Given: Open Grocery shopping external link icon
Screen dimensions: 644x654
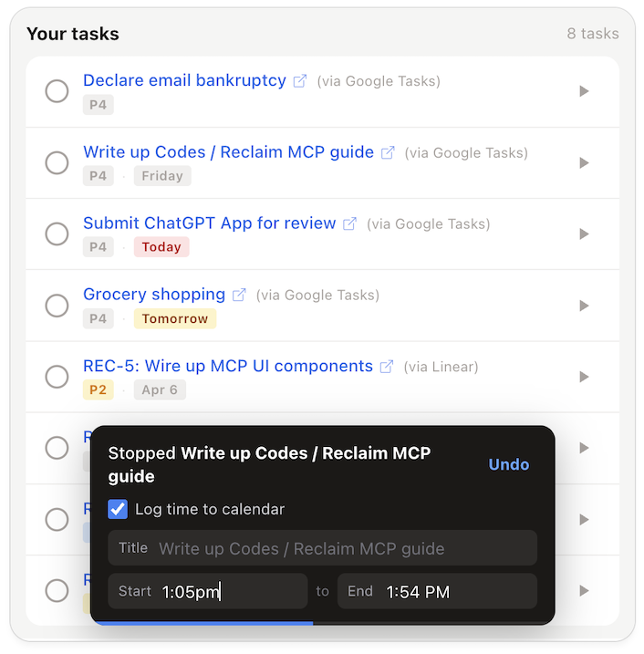Looking at the screenshot, I should click(239, 295).
